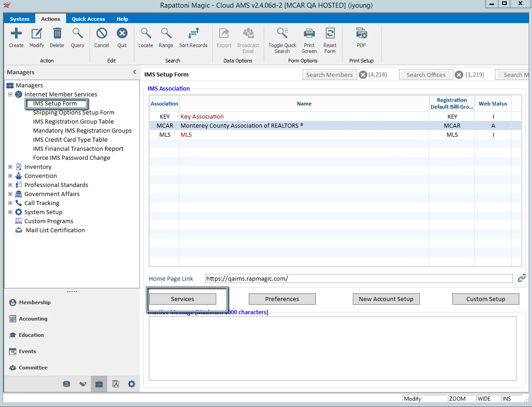Open the home page link chain icon

[522, 278]
